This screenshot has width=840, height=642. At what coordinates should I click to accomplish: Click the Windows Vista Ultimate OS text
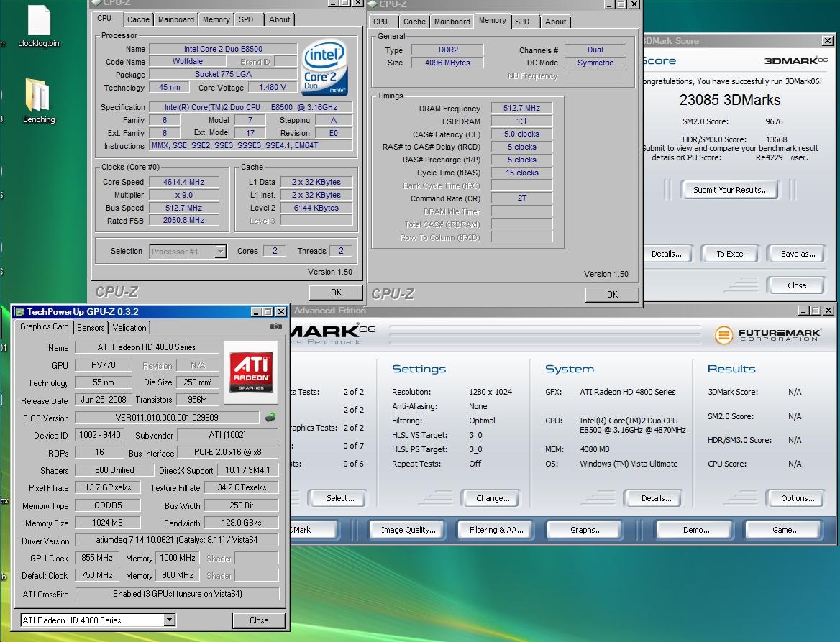point(629,464)
